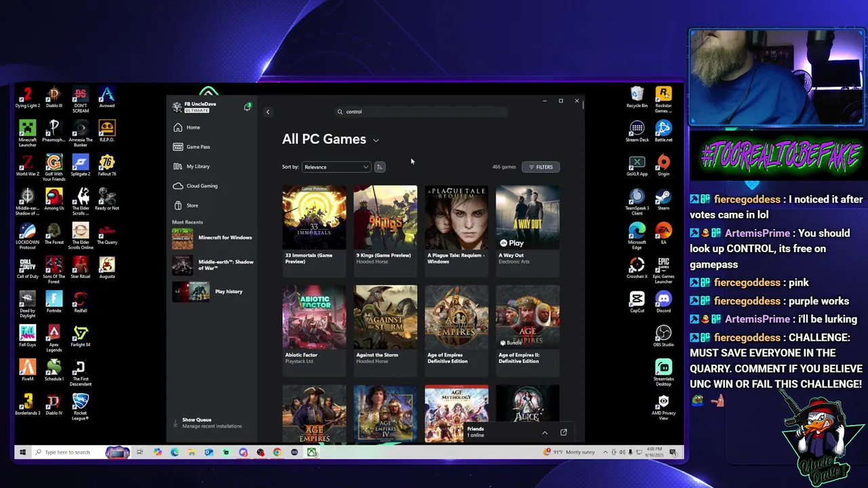Select the Rockstar Games launcher icon
868x488 pixels.
pyautogui.click(x=663, y=100)
